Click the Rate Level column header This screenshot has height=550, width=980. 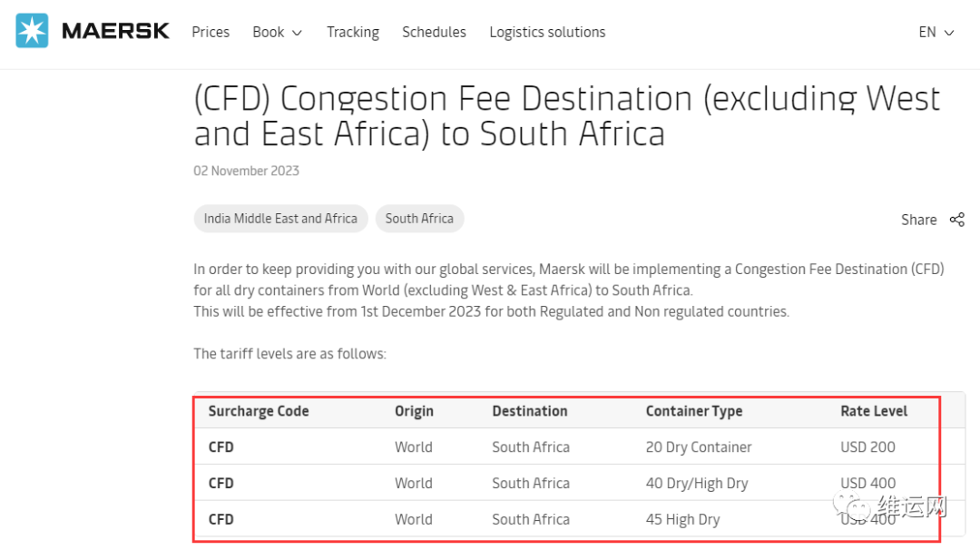point(874,411)
